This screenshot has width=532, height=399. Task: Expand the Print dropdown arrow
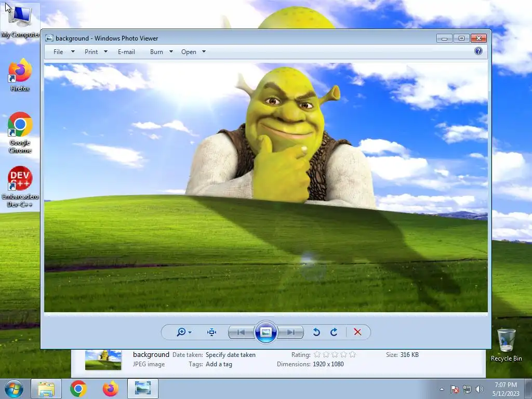(105, 52)
